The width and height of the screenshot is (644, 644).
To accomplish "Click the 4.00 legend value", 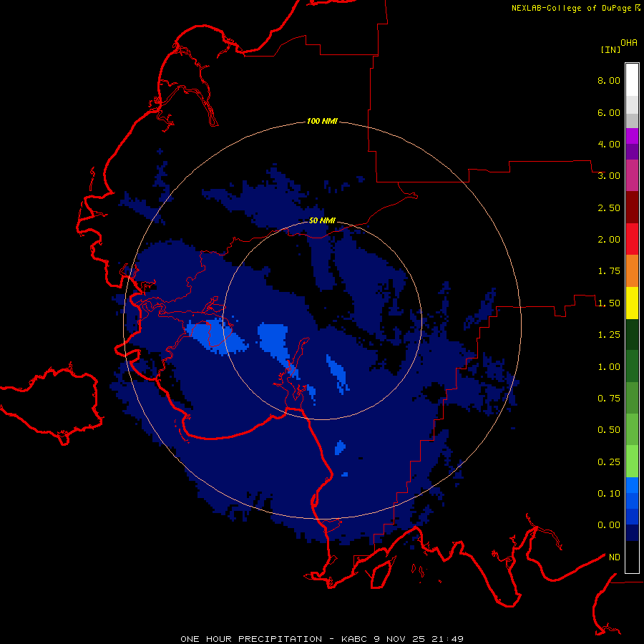I will [x=609, y=144].
